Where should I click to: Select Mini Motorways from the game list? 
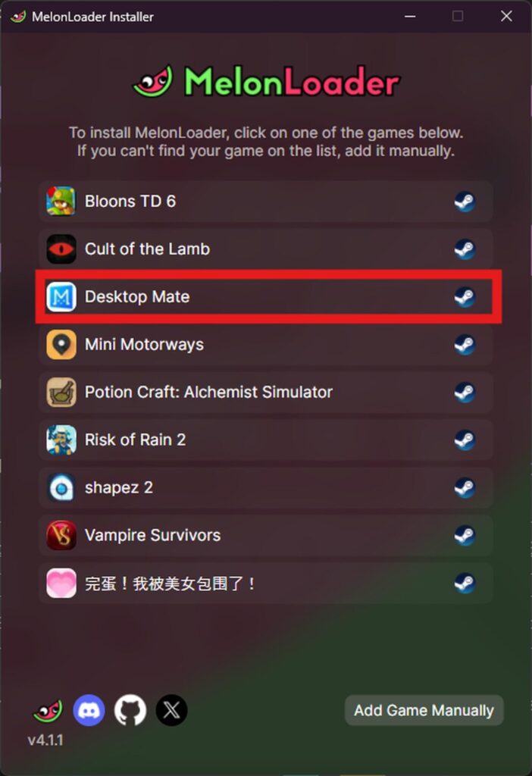pos(266,345)
